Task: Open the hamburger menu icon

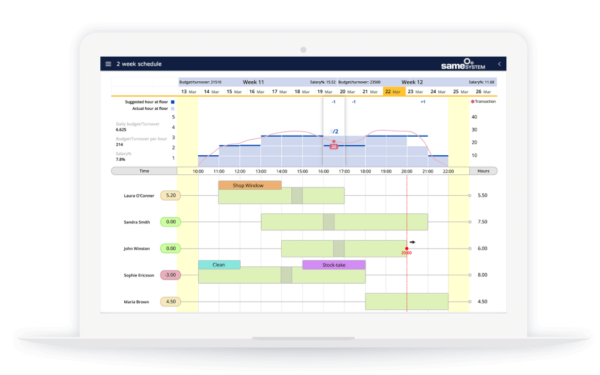Action: click(x=108, y=64)
